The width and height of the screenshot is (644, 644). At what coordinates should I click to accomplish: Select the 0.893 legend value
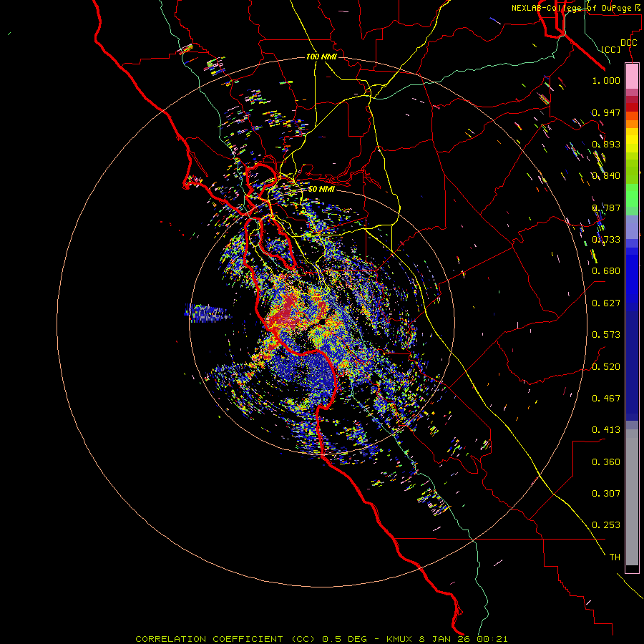[x=606, y=144]
